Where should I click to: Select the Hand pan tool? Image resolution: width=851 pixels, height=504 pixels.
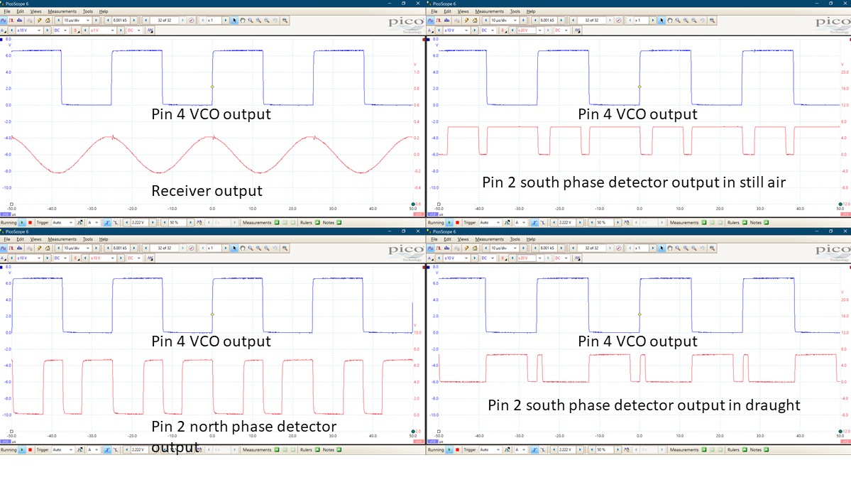243,20
